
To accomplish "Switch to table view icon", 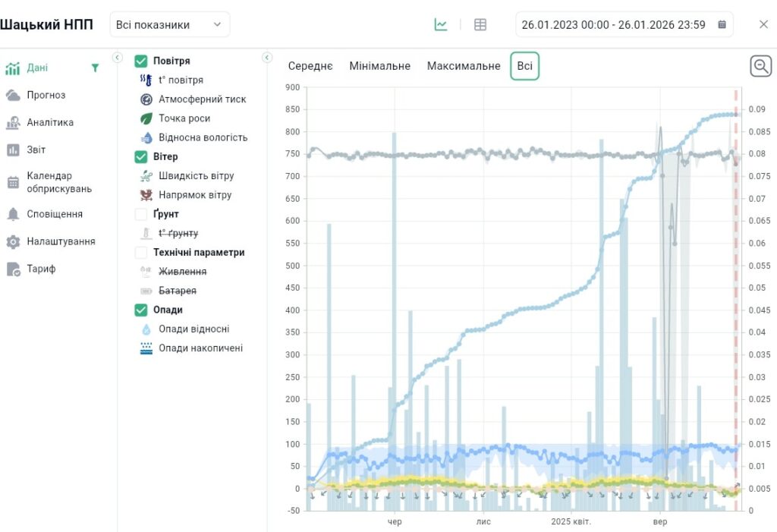I will point(480,24).
